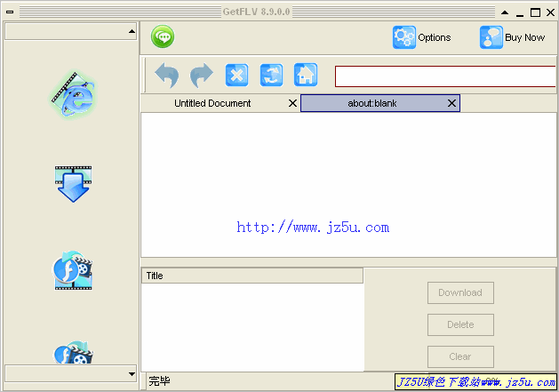Go to the home page icon

(x=306, y=75)
